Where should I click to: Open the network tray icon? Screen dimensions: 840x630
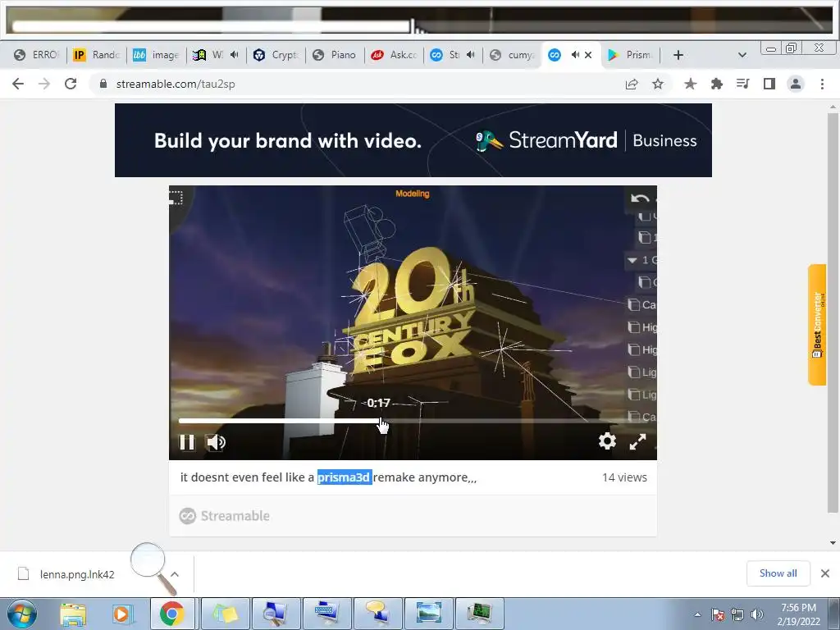coord(737,614)
